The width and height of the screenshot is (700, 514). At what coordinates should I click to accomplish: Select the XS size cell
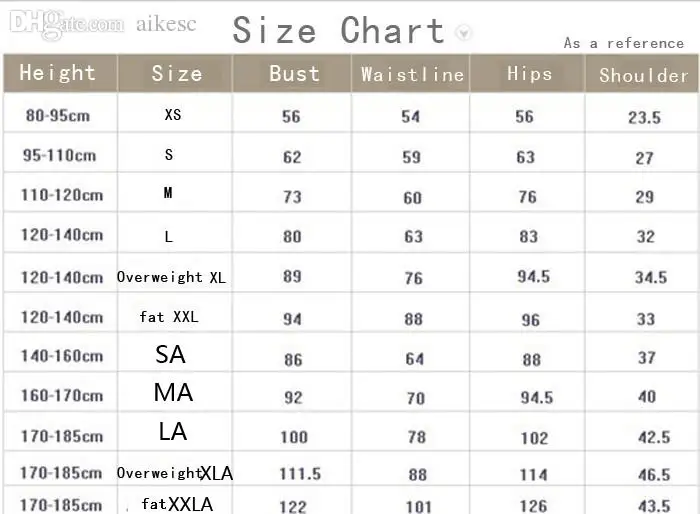pyautogui.click(x=175, y=113)
